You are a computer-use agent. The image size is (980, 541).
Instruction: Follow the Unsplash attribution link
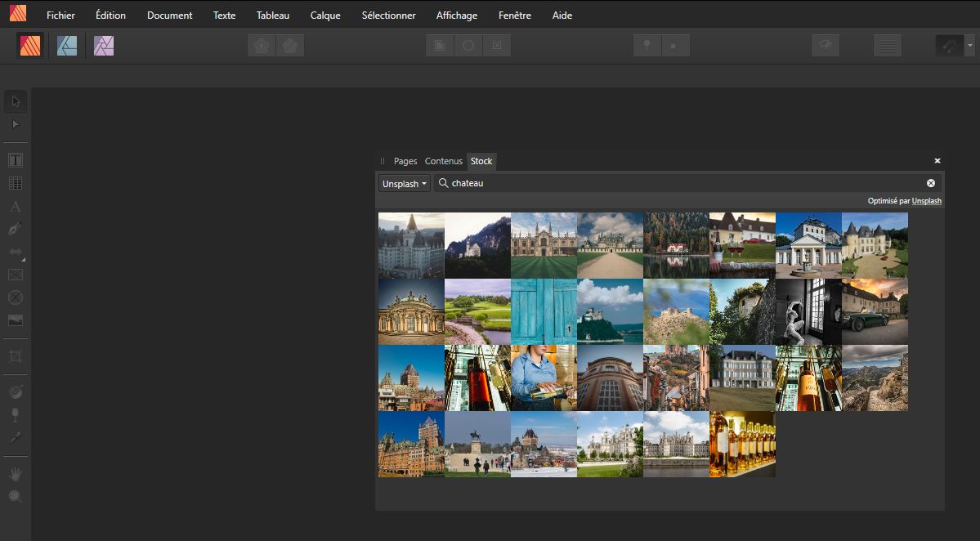tap(926, 200)
